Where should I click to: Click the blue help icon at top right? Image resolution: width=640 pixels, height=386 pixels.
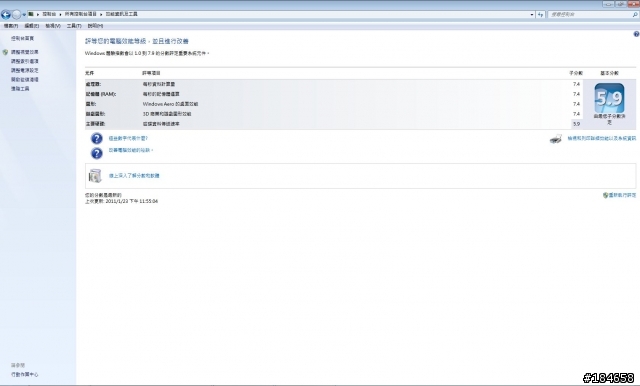tap(636, 34)
